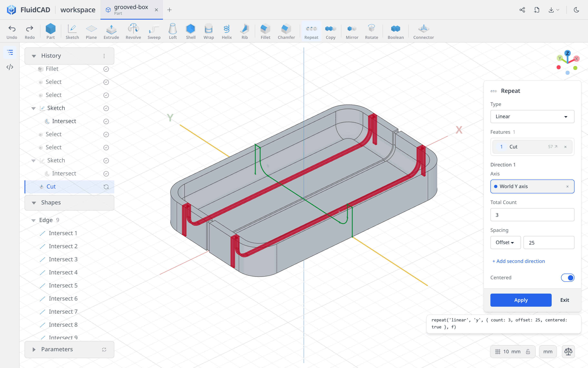The height and width of the screenshot is (368, 588).
Task: Select the Revolve tool
Action: pyautogui.click(x=133, y=32)
